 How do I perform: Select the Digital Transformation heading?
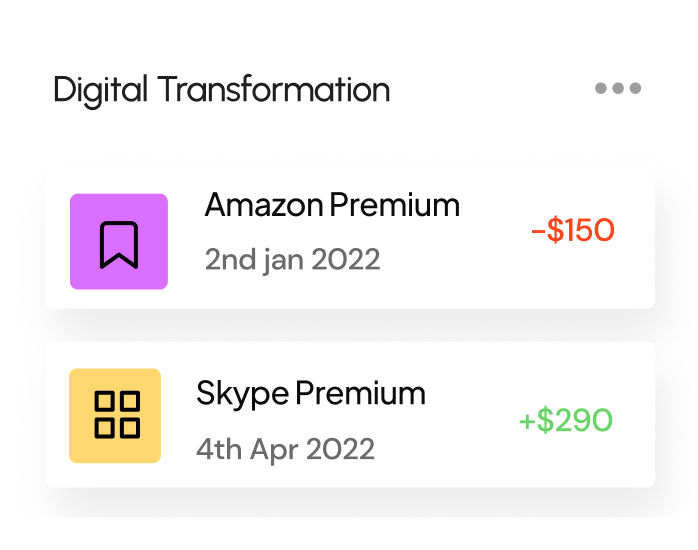click(x=221, y=90)
